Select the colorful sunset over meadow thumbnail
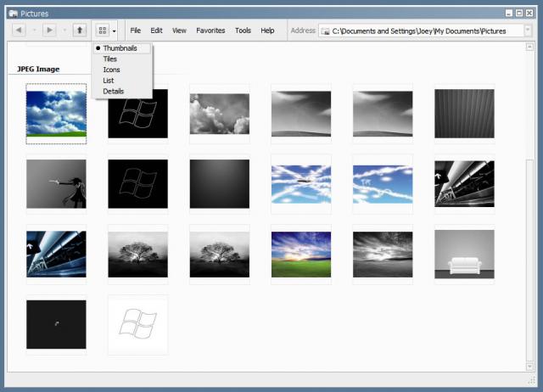 [301, 255]
